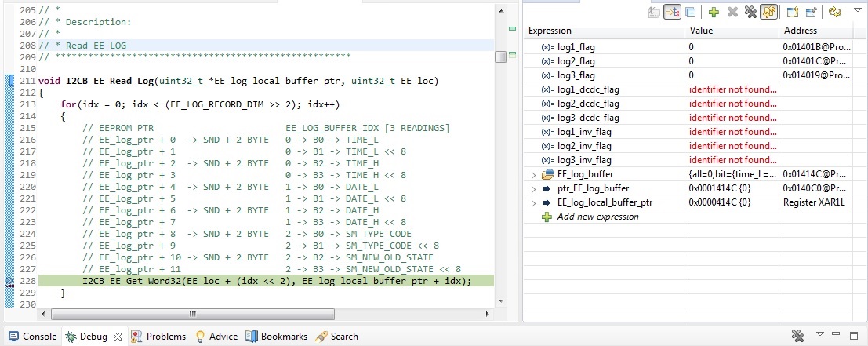This screenshot has width=868, height=346.
Task: Click Remove Selected Expression gray X icon
Action: point(732,12)
